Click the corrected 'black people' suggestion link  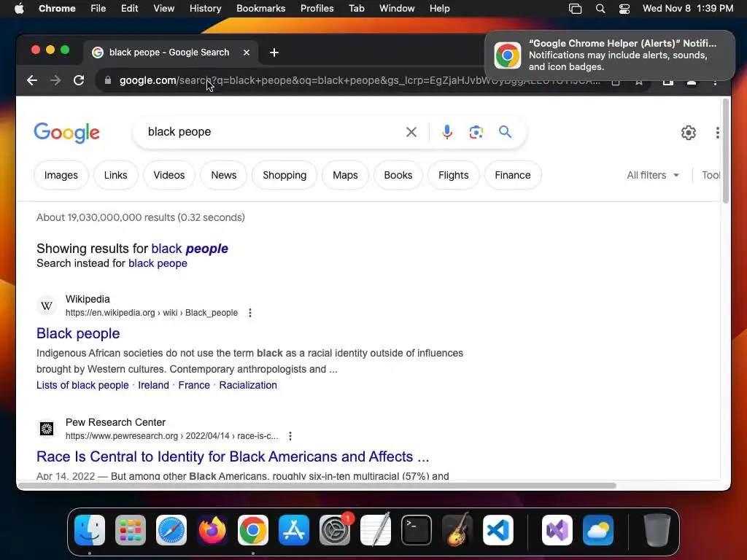pyautogui.click(x=190, y=249)
